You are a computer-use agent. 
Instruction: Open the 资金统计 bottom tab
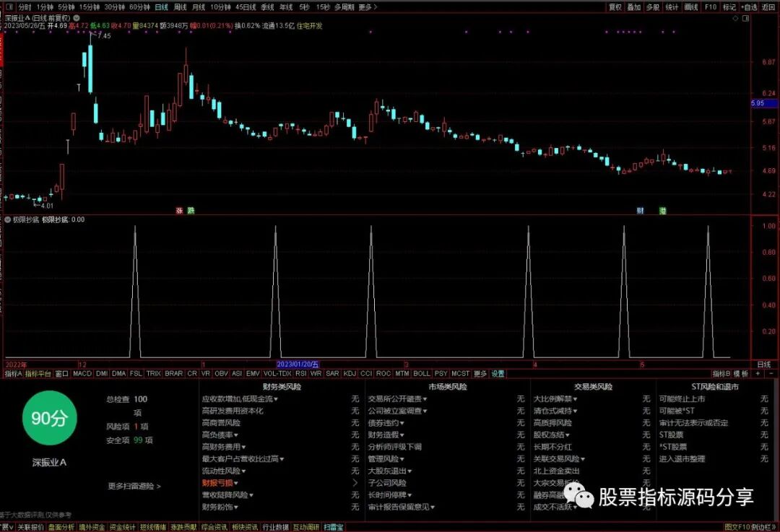[122, 527]
